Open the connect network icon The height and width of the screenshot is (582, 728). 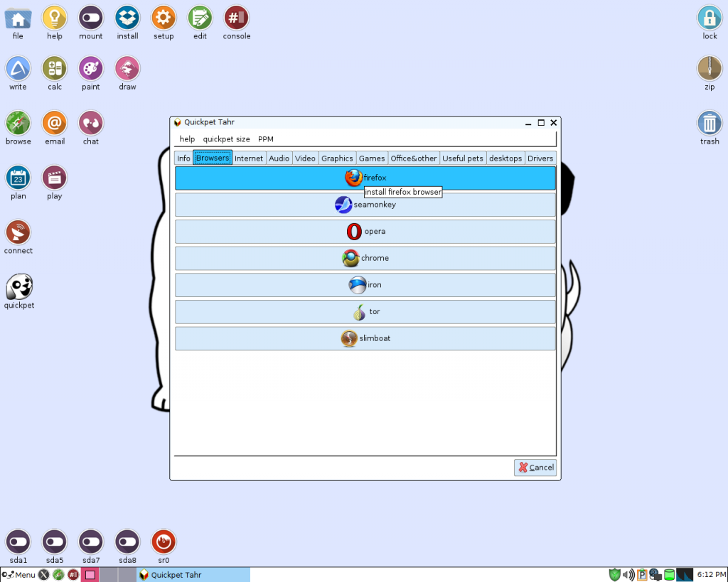point(18,237)
